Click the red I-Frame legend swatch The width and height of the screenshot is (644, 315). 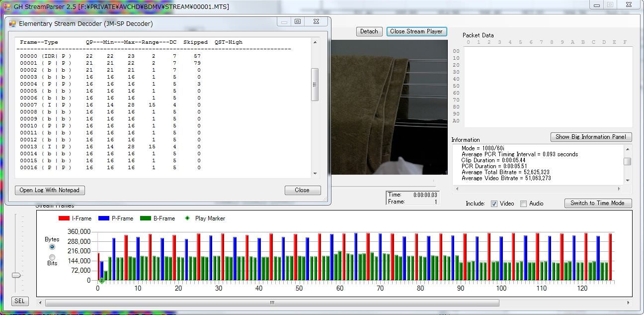[x=64, y=218]
